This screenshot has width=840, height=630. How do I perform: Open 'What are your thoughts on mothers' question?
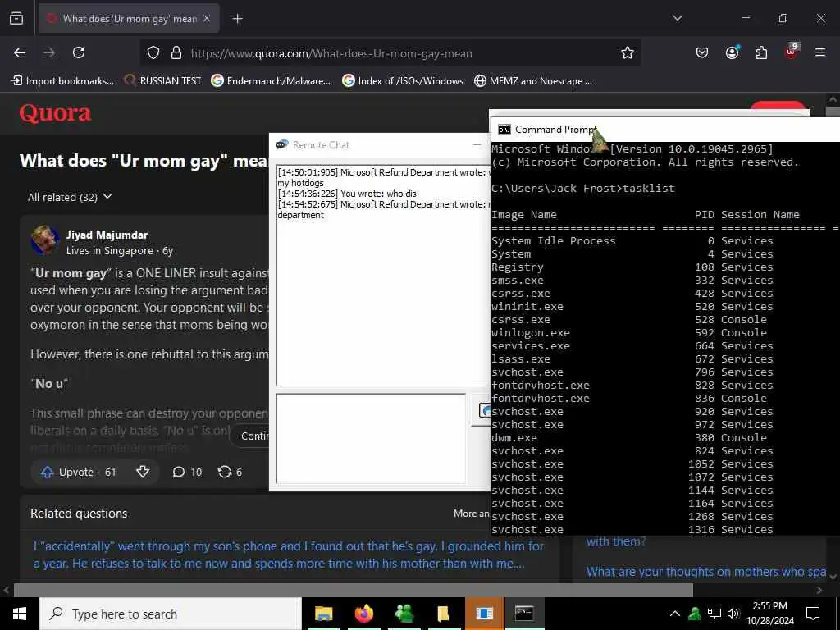pos(706,572)
